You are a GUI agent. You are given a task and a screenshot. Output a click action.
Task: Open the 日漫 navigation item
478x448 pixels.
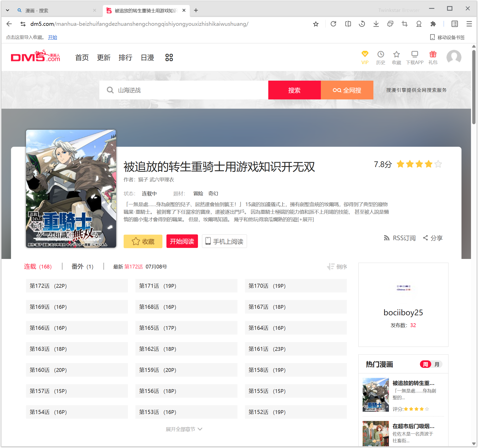pyautogui.click(x=147, y=58)
